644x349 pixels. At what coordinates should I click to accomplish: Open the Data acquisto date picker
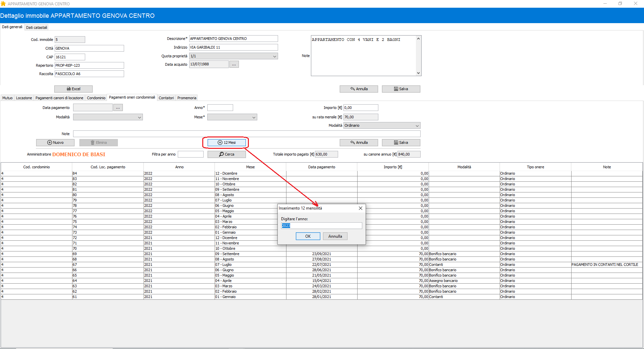coord(234,64)
